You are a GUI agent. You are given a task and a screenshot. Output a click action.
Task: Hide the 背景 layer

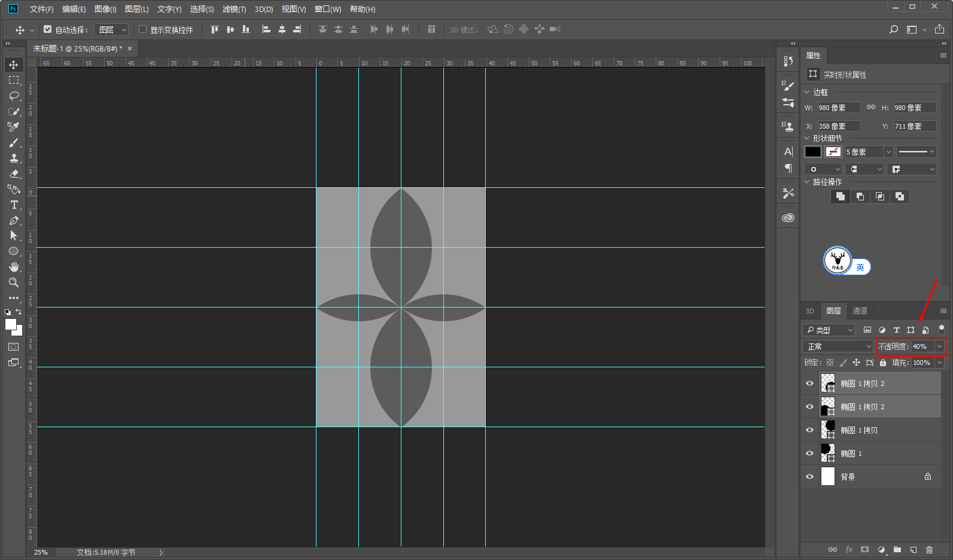(x=809, y=477)
